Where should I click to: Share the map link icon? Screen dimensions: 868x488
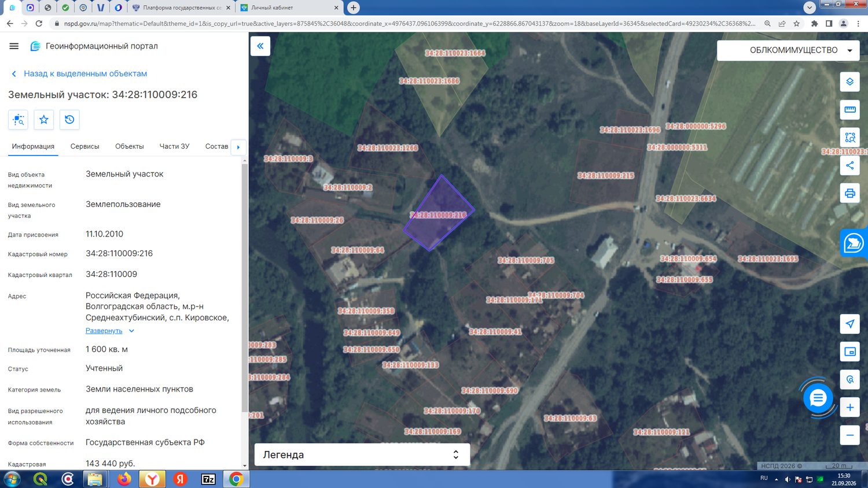[x=849, y=165]
